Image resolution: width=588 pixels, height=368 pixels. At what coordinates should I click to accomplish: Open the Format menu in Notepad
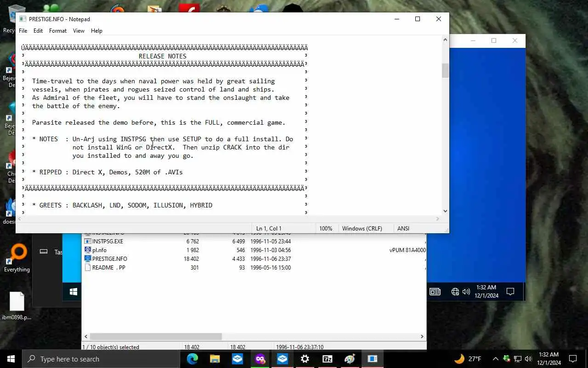click(58, 31)
